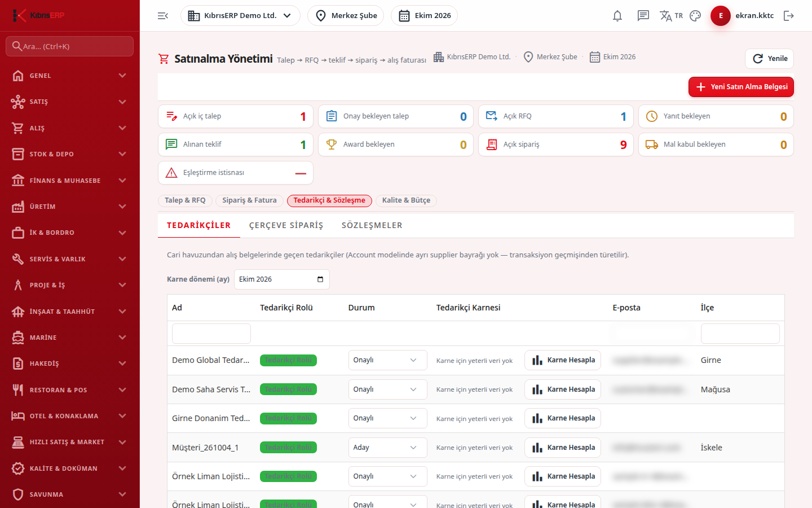Select Award bekleyen card

[396, 144]
